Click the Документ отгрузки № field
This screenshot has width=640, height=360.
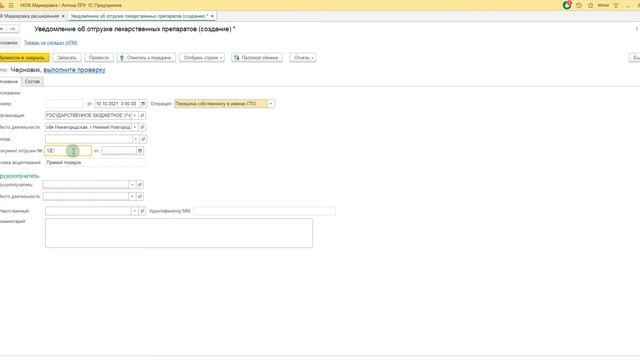pyautogui.click(x=68, y=151)
